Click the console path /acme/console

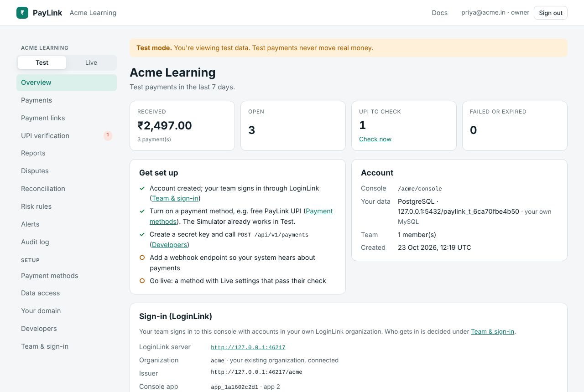420,189
